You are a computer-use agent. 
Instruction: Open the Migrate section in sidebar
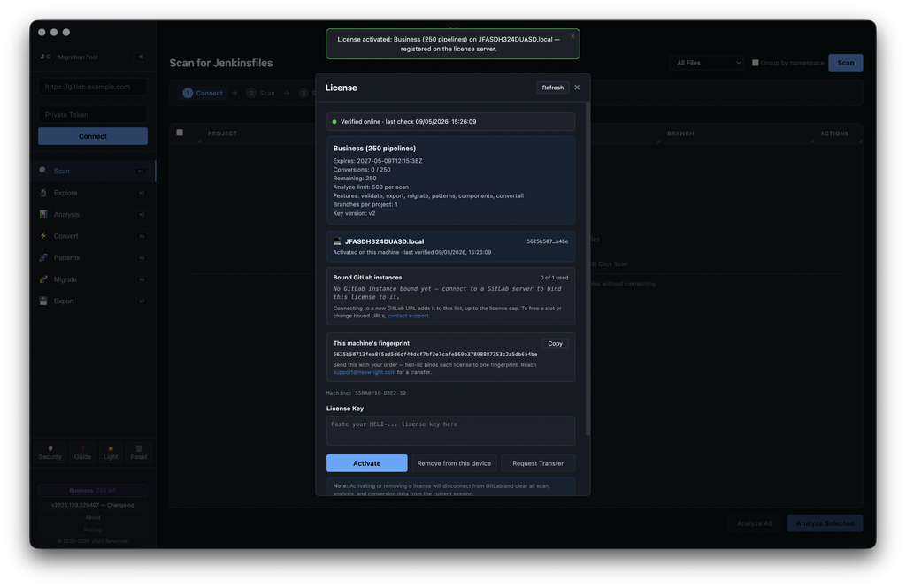click(x=92, y=279)
